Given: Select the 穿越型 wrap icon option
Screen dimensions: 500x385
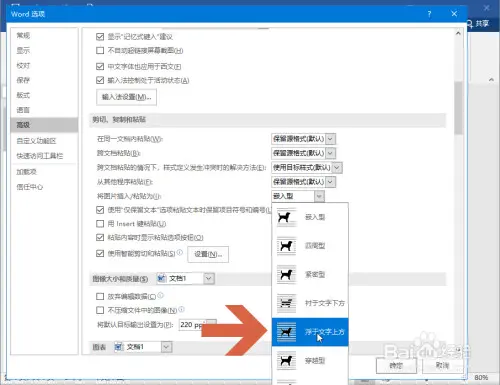Looking at the screenshot, I should tap(286, 361).
